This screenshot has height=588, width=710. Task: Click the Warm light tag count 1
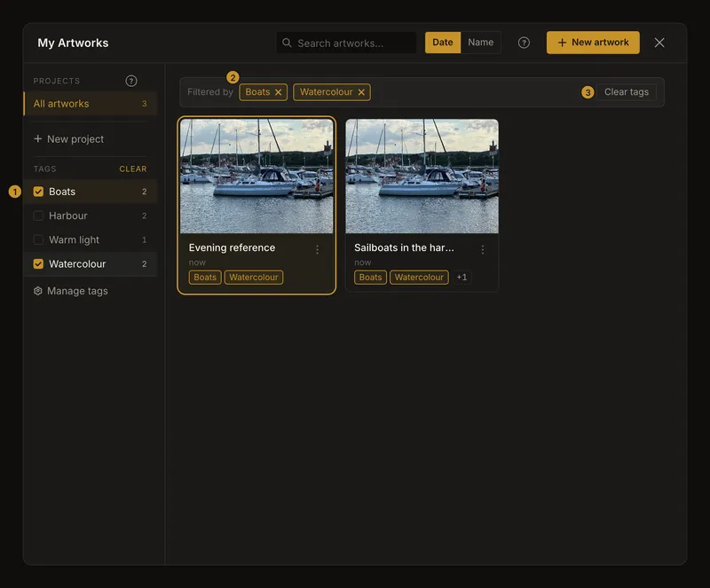pos(144,240)
